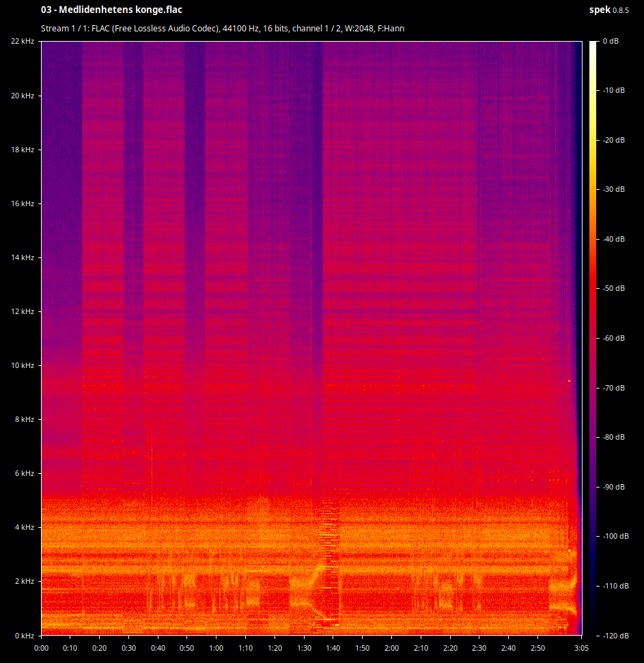Click the '0:50' time axis label
The image size is (644, 663).
[x=187, y=648]
